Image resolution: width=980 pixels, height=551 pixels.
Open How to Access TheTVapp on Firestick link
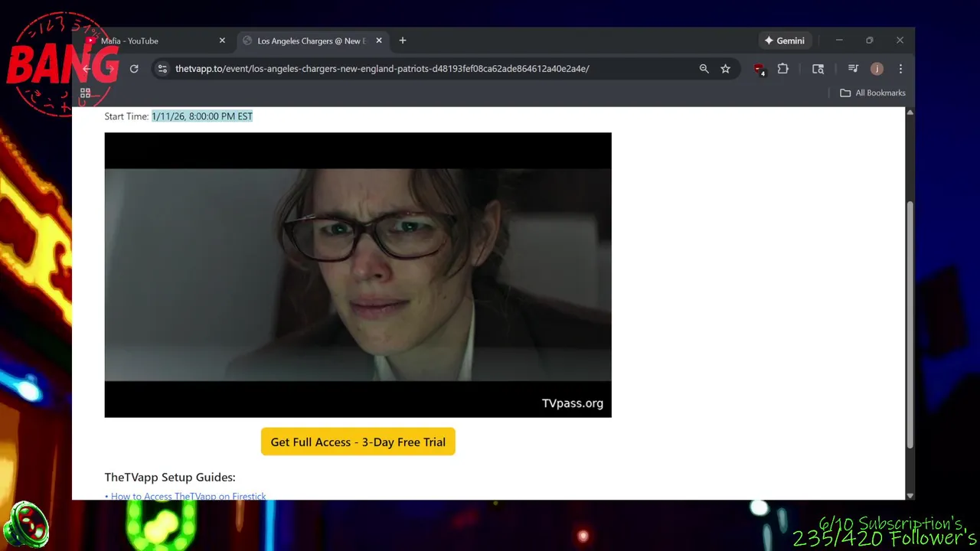click(188, 496)
